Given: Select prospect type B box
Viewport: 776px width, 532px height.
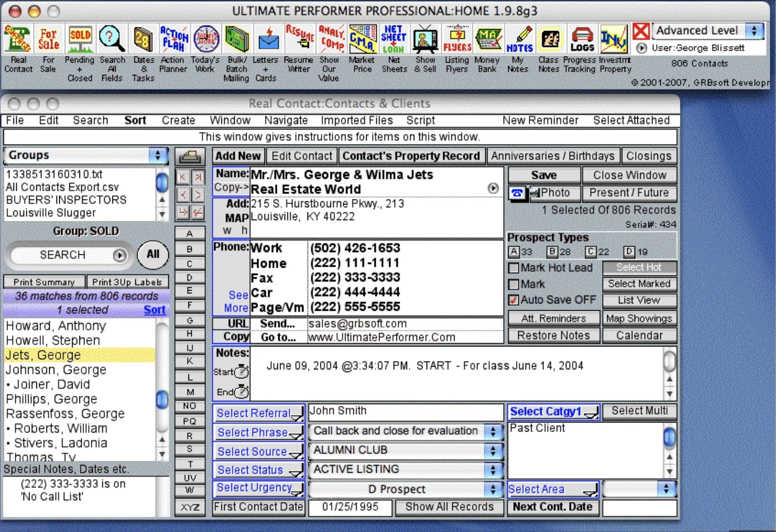Looking at the screenshot, I should pyautogui.click(x=552, y=252).
